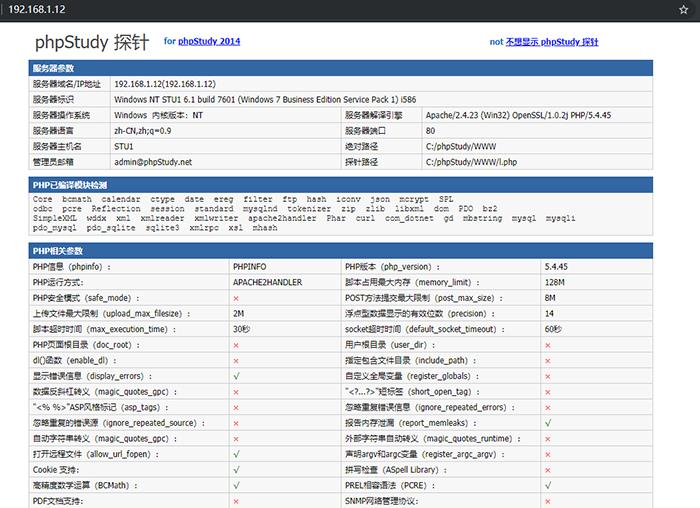Click the probe path C:/phpStudy/WWW/l.php
Screen dimensions: 700x508
(x=471, y=162)
